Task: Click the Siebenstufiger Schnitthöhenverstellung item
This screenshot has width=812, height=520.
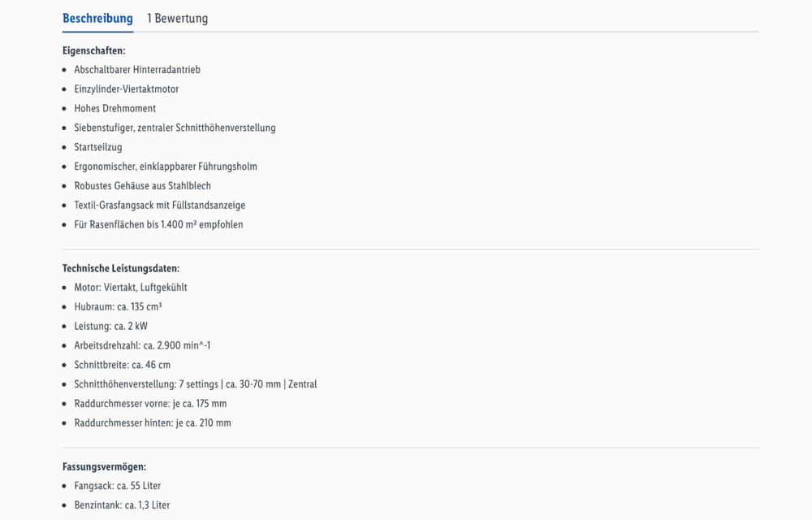Action: pyautogui.click(x=175, y=128)
